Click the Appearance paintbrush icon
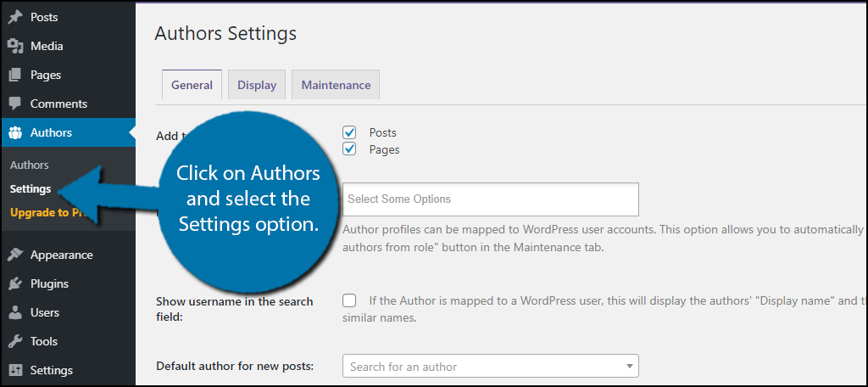868x387 pixels. [x=15, y=255]
